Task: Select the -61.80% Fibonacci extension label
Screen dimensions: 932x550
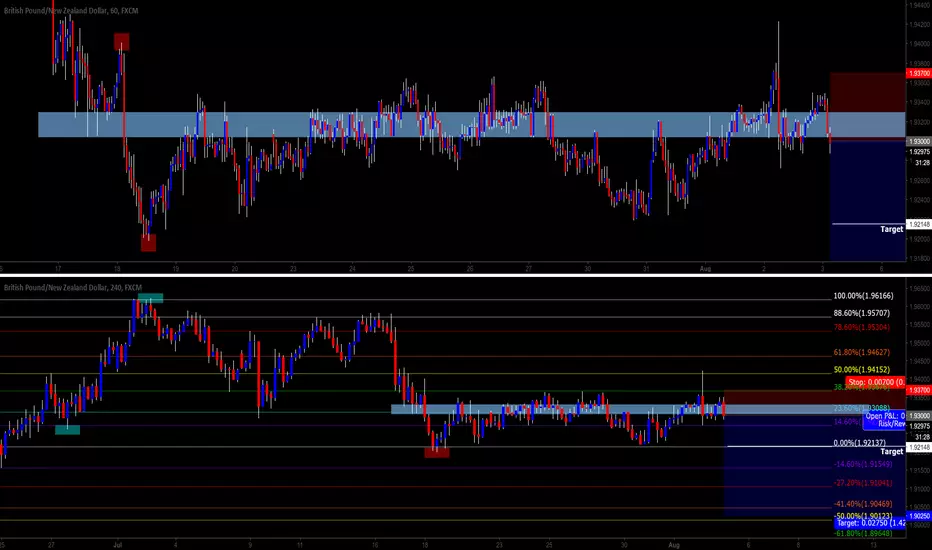Action: click(x=863, y=533)
